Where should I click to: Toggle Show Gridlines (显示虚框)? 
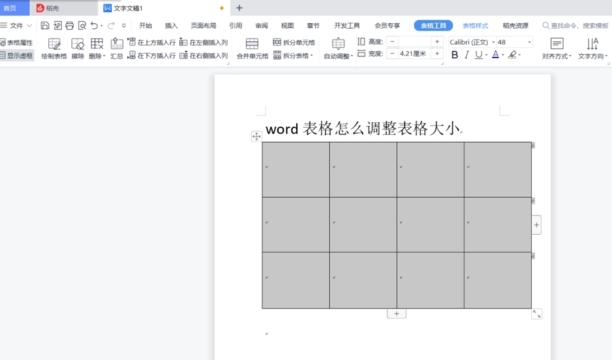point(16,55)
